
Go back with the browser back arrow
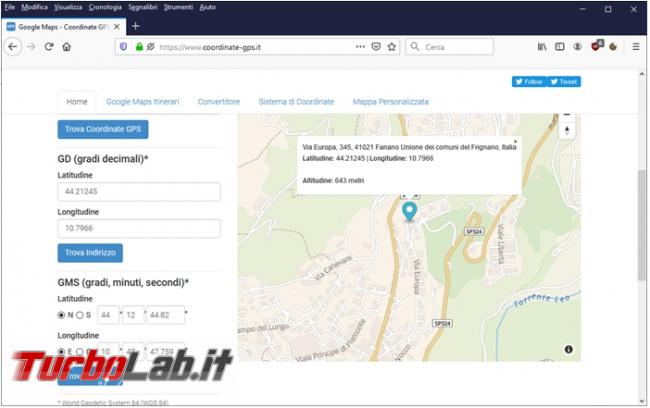coord(13,46)
